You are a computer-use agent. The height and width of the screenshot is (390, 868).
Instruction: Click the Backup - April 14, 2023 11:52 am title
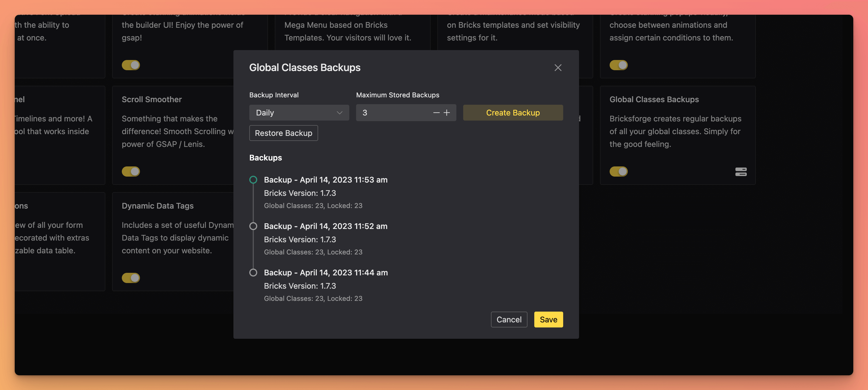(x=326, y=226)
